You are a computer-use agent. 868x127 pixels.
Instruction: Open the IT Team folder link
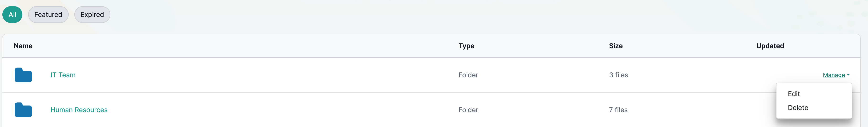click(x=63, y=75)
